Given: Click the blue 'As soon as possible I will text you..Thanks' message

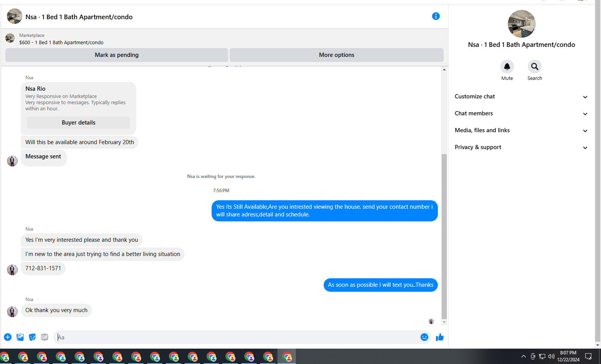Looking at the screenshot, I should tap(381, 285).
